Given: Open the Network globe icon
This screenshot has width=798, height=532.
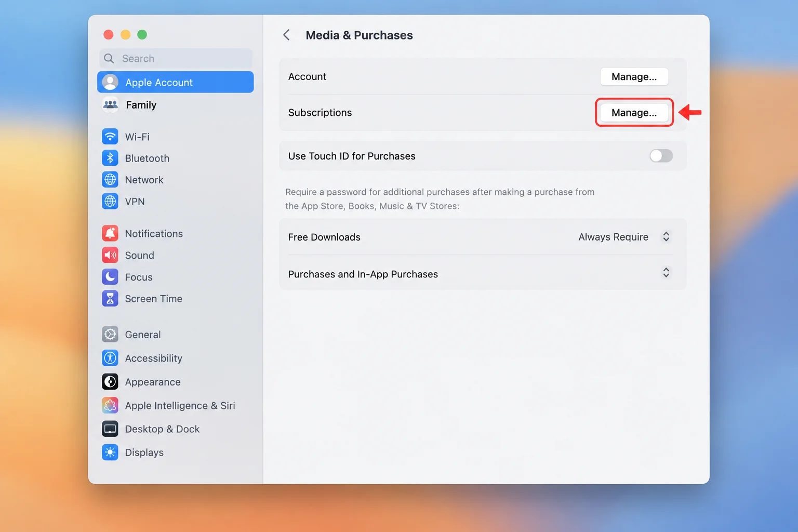Looking at the screenshot, I should [110, 180].
